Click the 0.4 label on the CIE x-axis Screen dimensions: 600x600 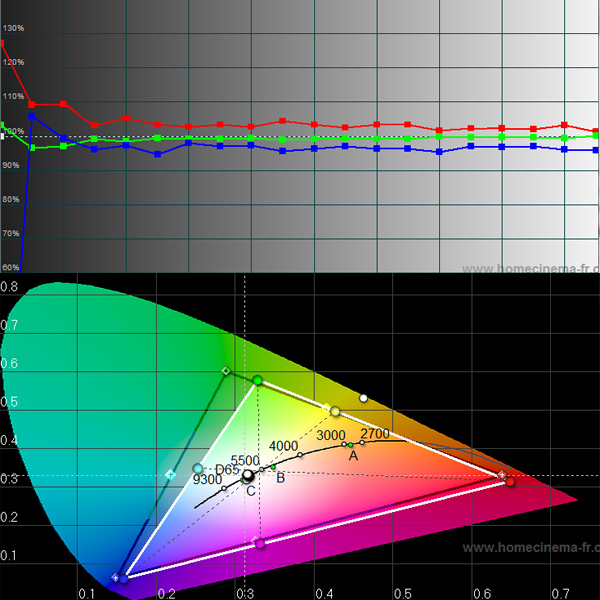pos(324,593)
